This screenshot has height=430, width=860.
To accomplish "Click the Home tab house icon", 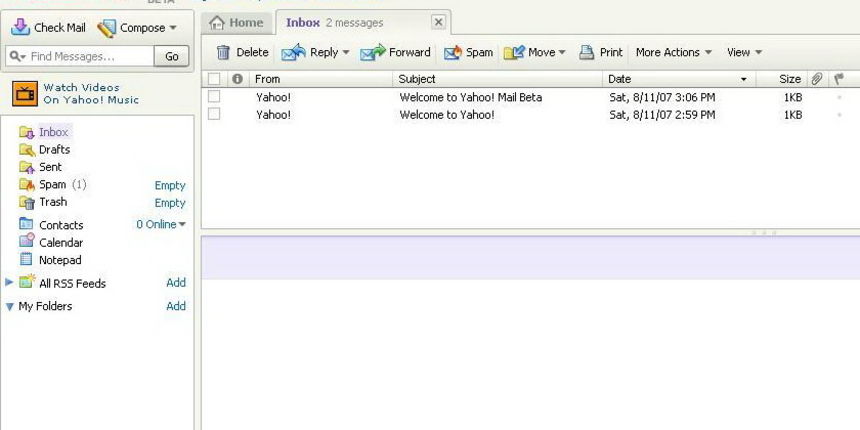I will pyautogui.click(x=217, y=23).
